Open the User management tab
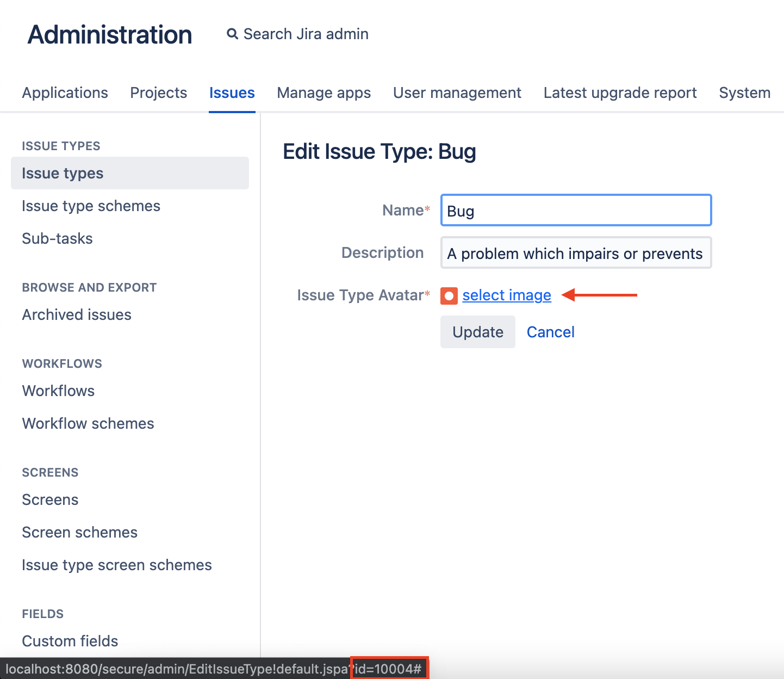Screen dimensions: 784x679 457,93
